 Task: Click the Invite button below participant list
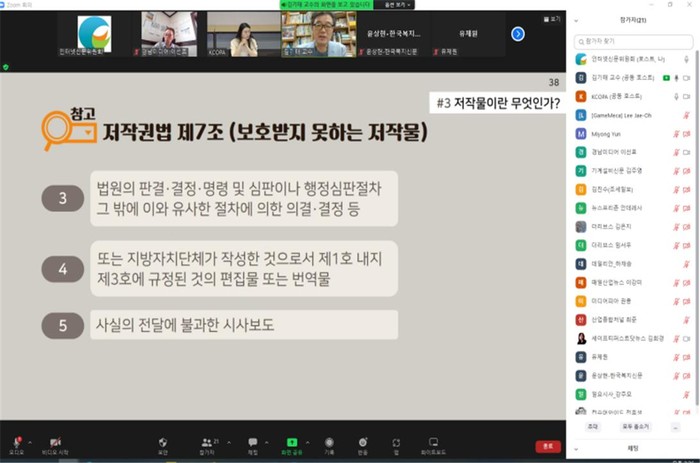click(592, 426)
